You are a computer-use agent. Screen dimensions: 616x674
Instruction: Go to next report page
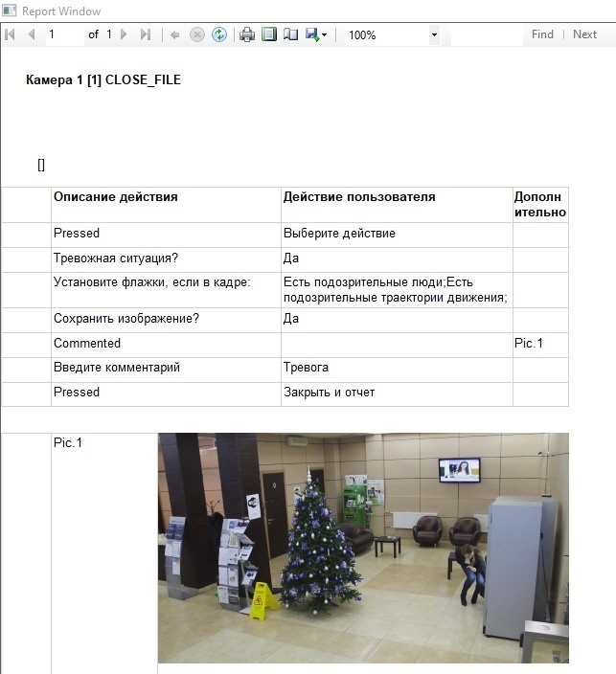pos(124,34)
